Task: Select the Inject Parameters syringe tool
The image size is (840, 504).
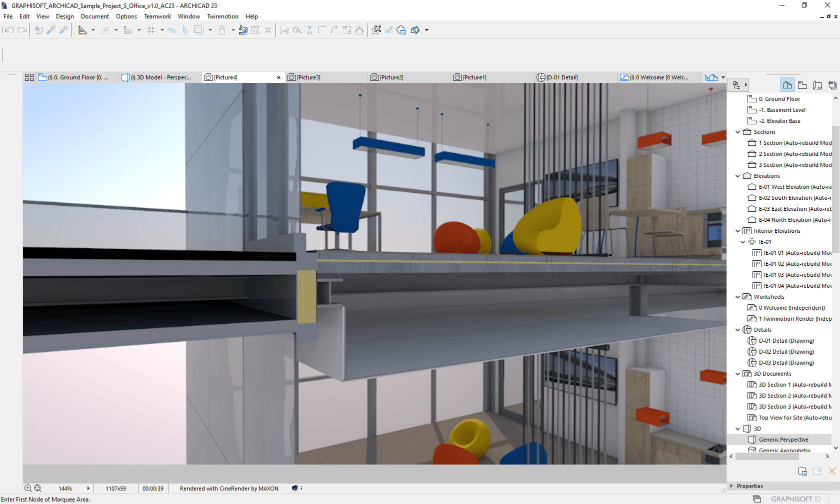Action: point(63,29)
